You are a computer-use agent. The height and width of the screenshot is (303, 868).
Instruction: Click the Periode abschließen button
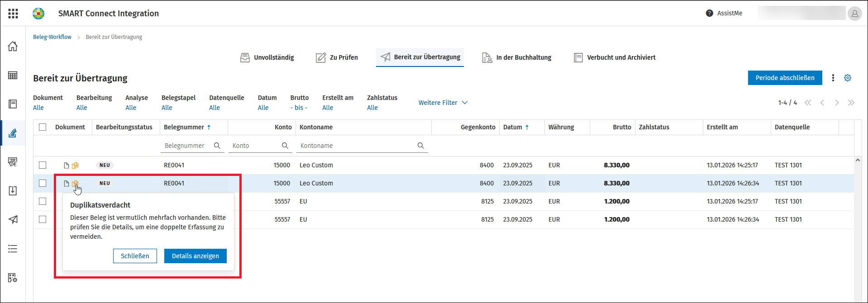coord(785,78)
